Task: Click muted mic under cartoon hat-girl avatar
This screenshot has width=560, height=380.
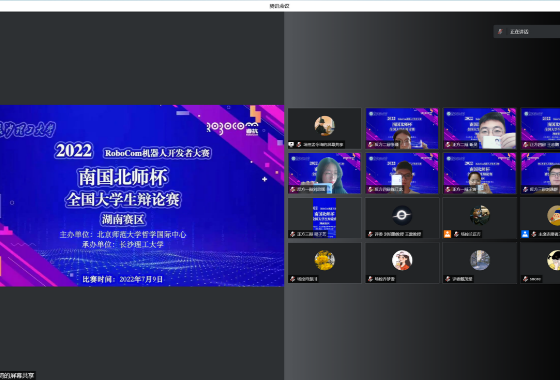Action: tap(370, 279)
